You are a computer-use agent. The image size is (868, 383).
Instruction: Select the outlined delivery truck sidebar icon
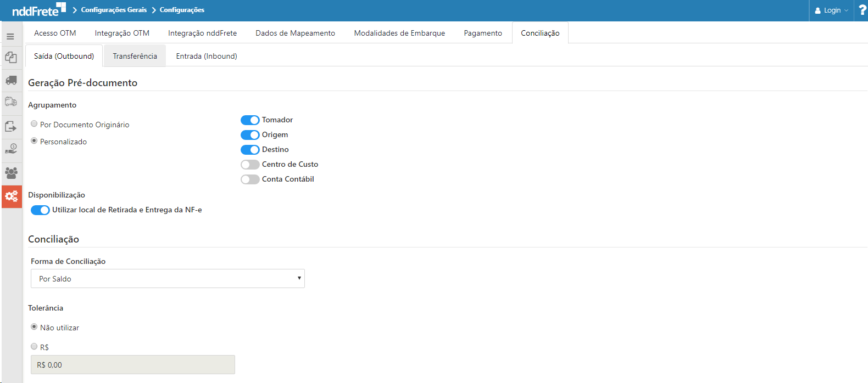[x=11, y=102]
